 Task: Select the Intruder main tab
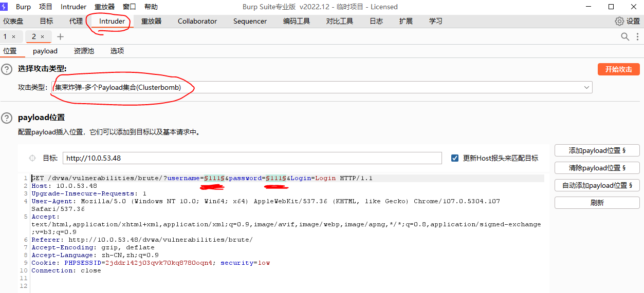click(112, 21)
